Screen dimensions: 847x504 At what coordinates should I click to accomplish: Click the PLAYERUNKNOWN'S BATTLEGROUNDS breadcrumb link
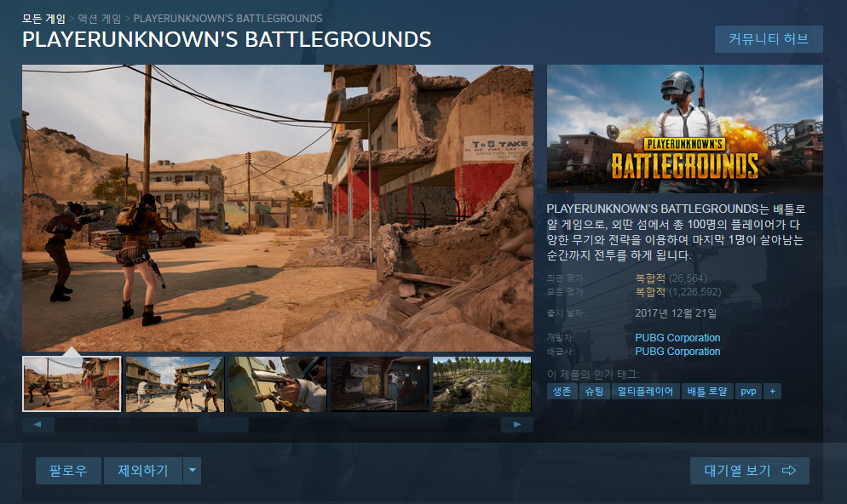point(228,19)
